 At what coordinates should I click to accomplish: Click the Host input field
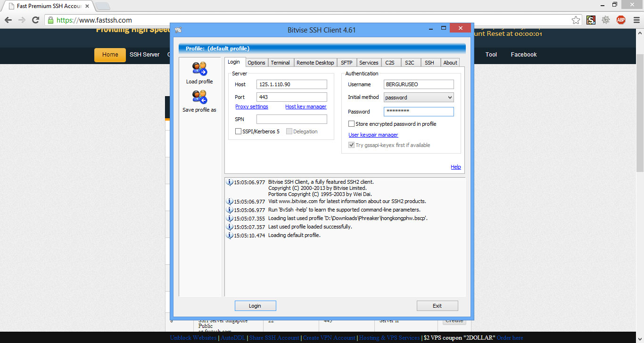pos(292,84)
